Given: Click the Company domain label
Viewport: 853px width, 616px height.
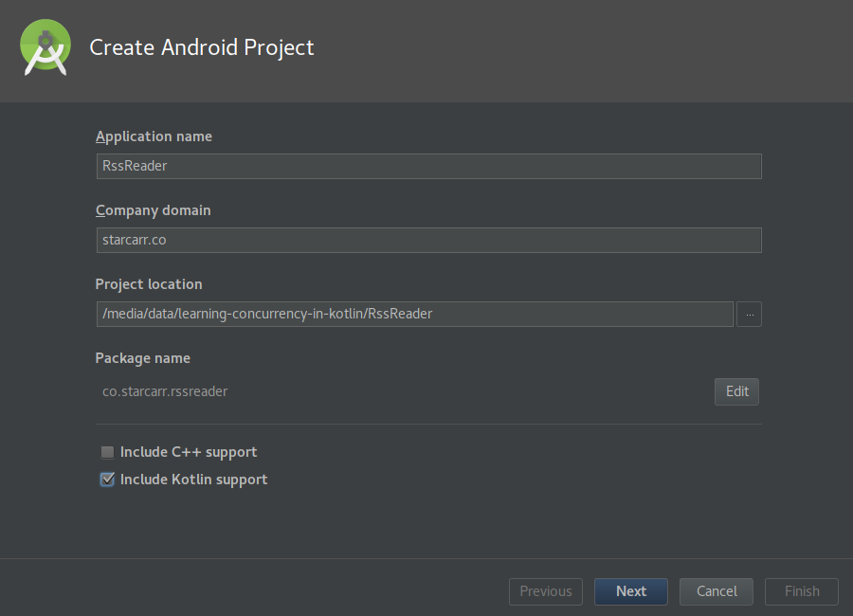Looking at the screenshot, I should point(154,210).
